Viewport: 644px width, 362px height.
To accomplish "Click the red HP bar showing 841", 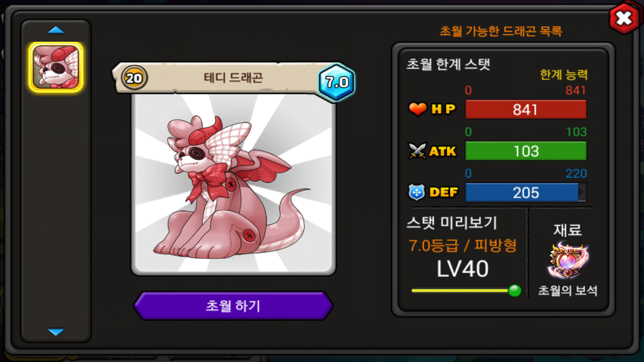I will [526, 110].
